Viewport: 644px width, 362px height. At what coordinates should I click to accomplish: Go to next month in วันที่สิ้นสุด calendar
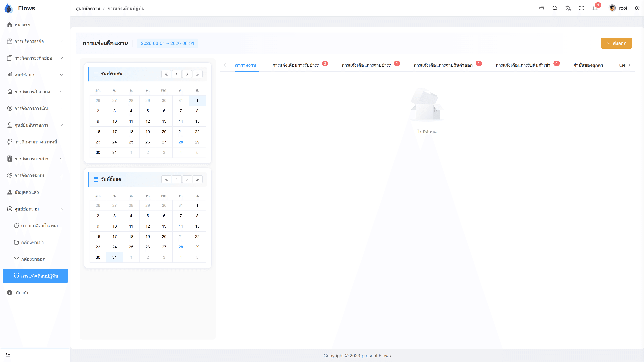point(187,179)
